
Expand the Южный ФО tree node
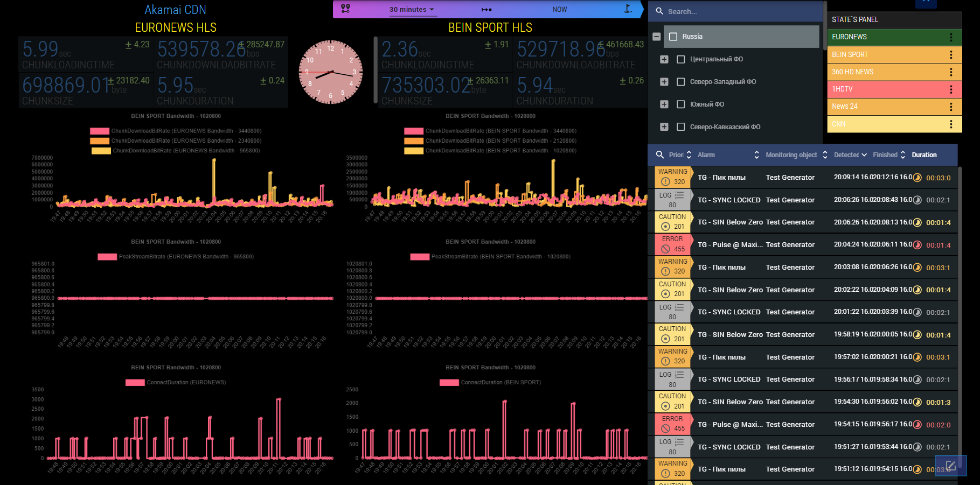point(664,104)
